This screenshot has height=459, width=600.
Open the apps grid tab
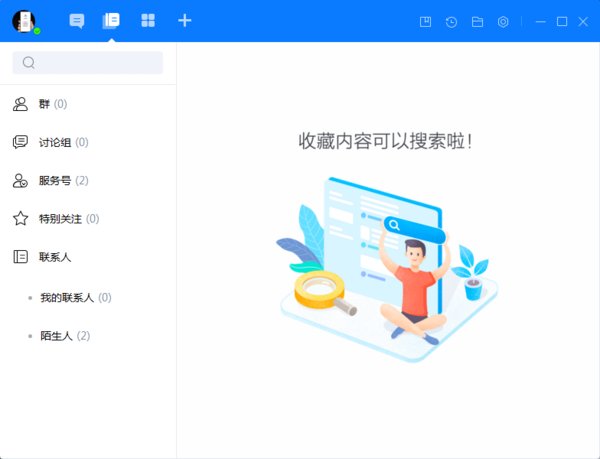point(148,21)
